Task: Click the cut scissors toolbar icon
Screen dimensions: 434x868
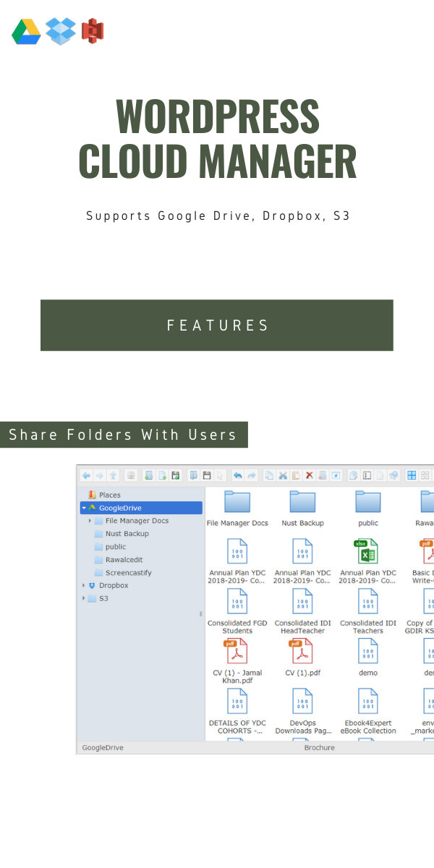Action: 284,475
